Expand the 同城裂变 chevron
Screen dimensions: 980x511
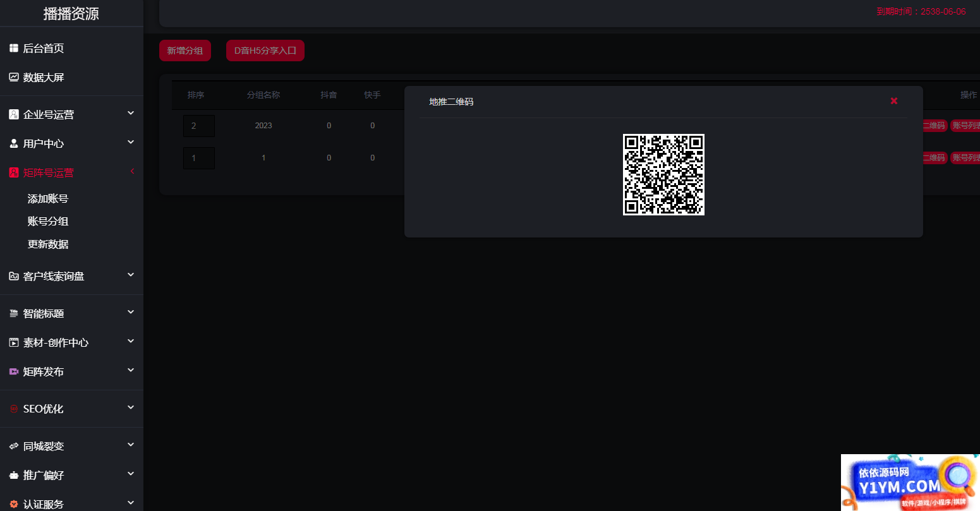click(x=131, y=445)
